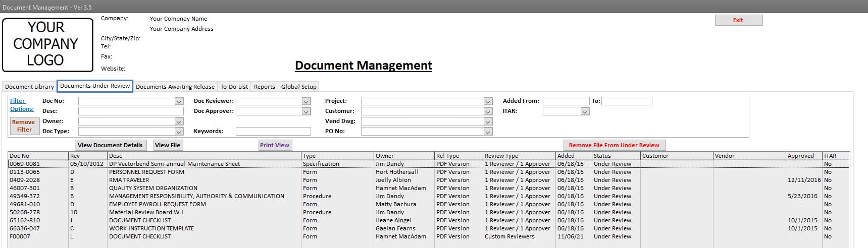Viewport: 868px width, 248px height.
Task: Open the Documents Awaiting Release tab
Action: click(x=175, y=87)
